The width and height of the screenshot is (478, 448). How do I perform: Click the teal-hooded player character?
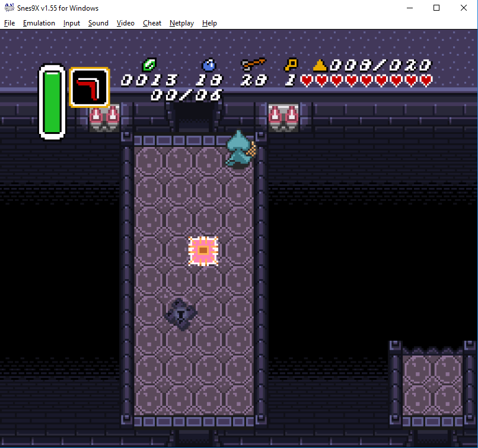pyautogui.click(x=240, y=149)
